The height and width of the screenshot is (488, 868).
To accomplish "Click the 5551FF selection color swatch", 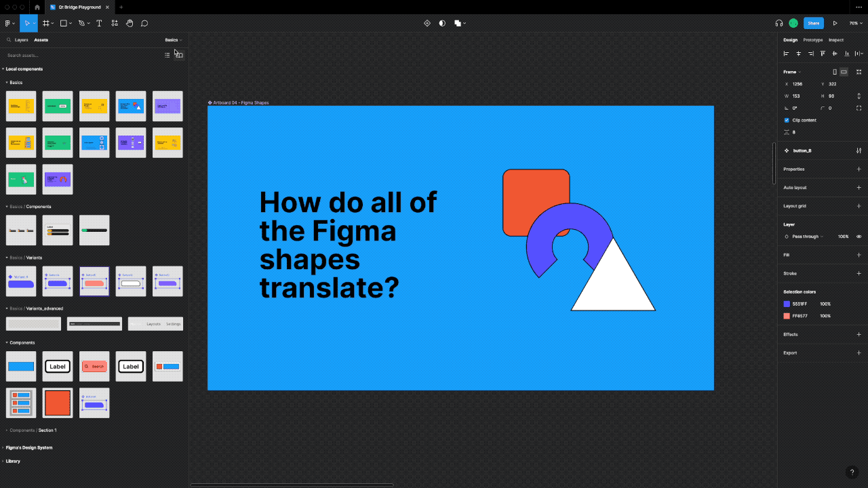I will point(786,304).
